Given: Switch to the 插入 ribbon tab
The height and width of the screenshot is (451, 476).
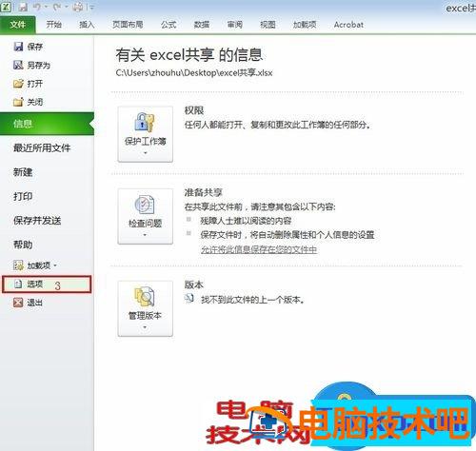Looking at the screenshot, I should pos(87,25).
